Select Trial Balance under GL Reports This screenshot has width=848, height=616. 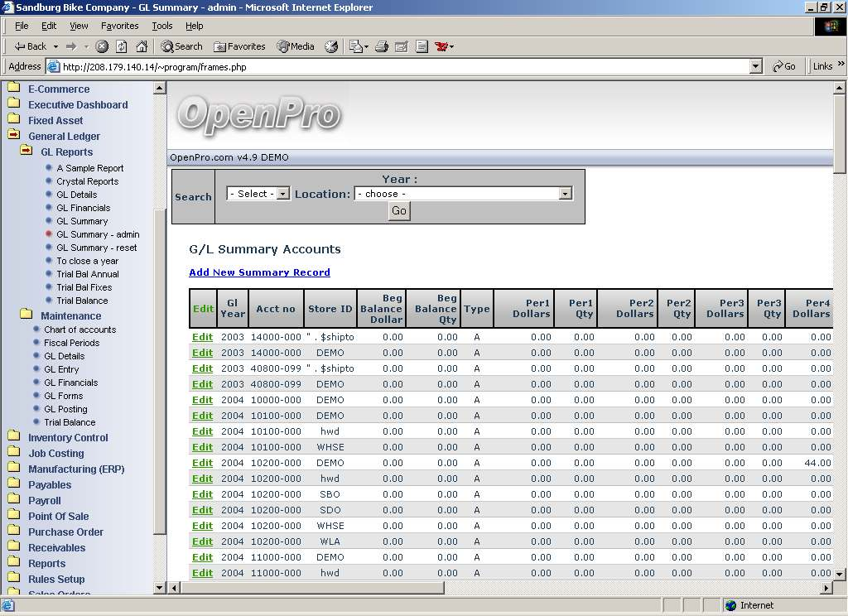pyautogui.click(x=82, y=301)
